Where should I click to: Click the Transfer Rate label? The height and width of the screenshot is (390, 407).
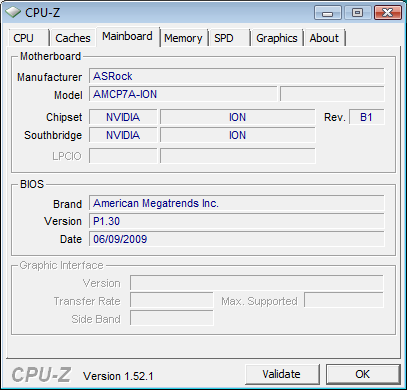(87, 301)
